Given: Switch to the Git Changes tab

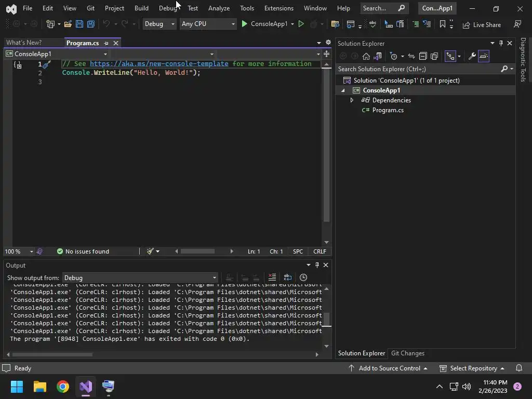Looking at the screenshot, I should (x=408, y=353).
